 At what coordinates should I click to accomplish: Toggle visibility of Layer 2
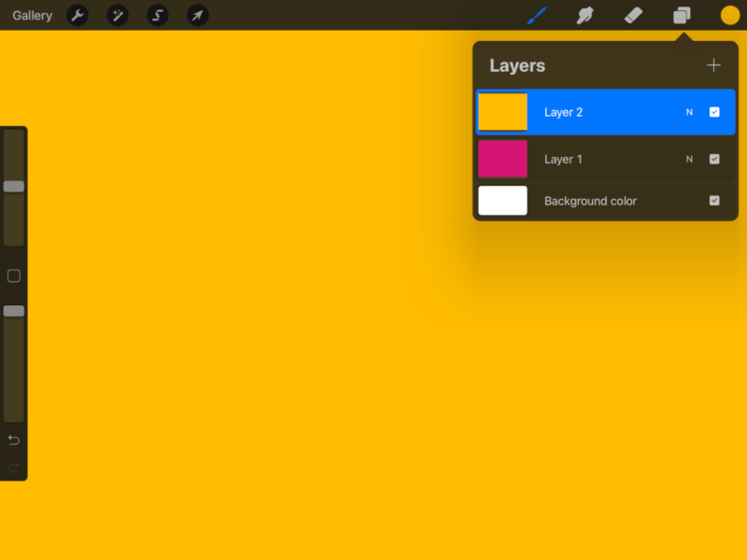point(715,111)
